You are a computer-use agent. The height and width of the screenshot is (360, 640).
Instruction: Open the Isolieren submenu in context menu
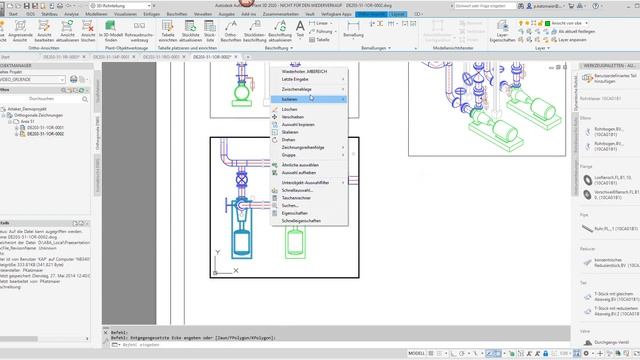309,99
